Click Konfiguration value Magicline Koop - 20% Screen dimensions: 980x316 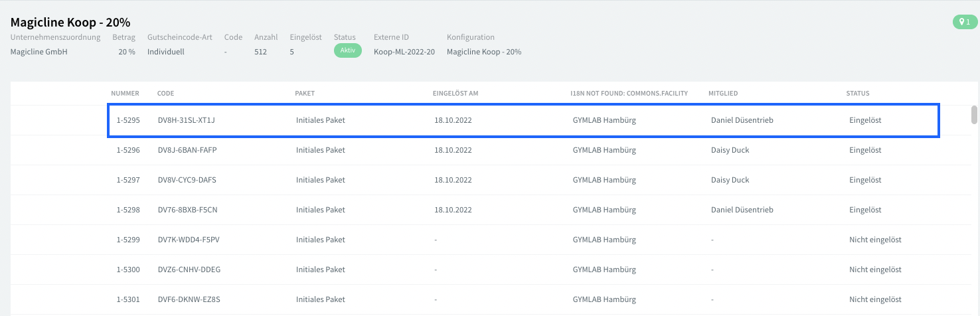pyautogui.click(x=484, y=52)
